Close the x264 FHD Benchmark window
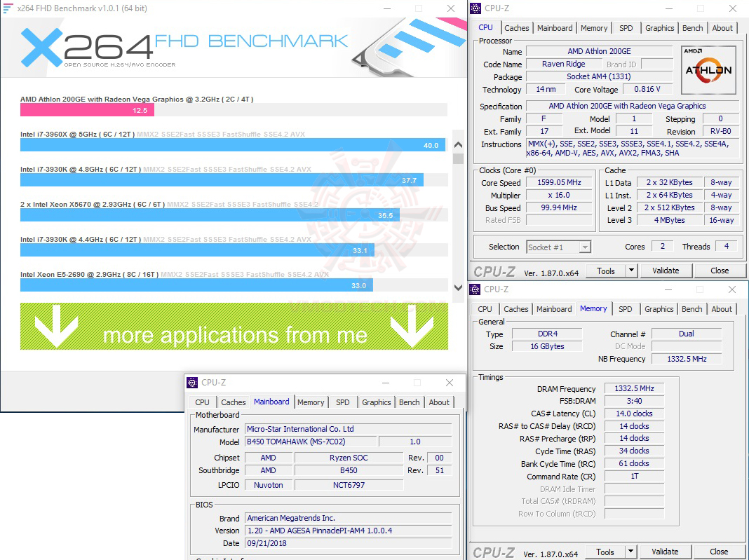The width and height of the screenshot is (749, 560). click(x=450, y=8)
